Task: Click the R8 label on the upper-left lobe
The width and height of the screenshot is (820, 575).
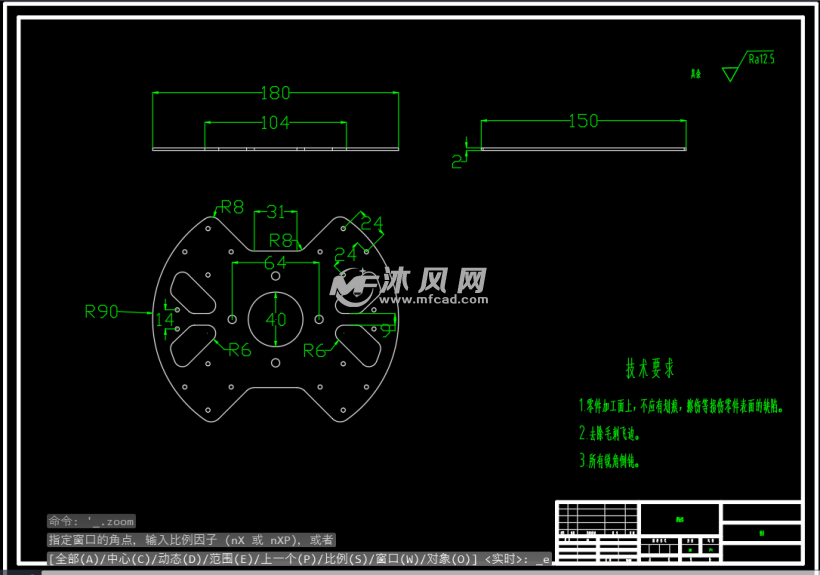Action: pyautogui.click(x=232, y=207)
